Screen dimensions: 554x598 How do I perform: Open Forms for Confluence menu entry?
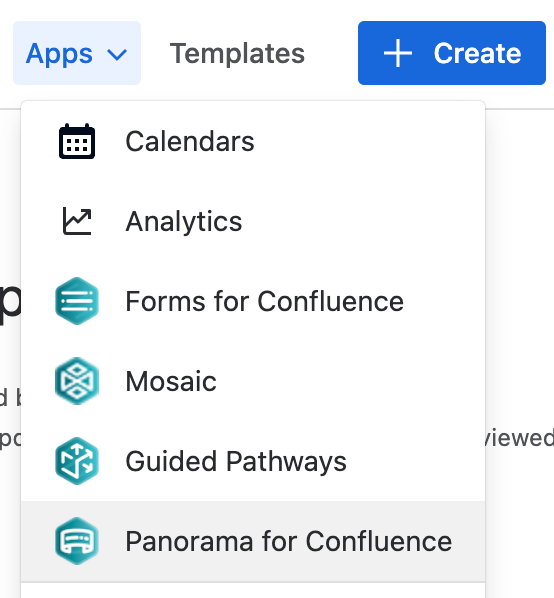[253, 301]
